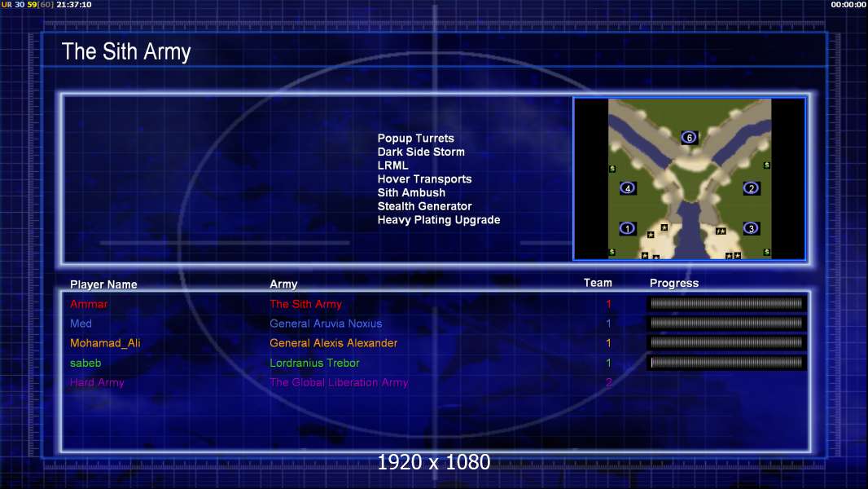
Task: Click the Stealth Generator ability text
Action: tap(424, 206)
